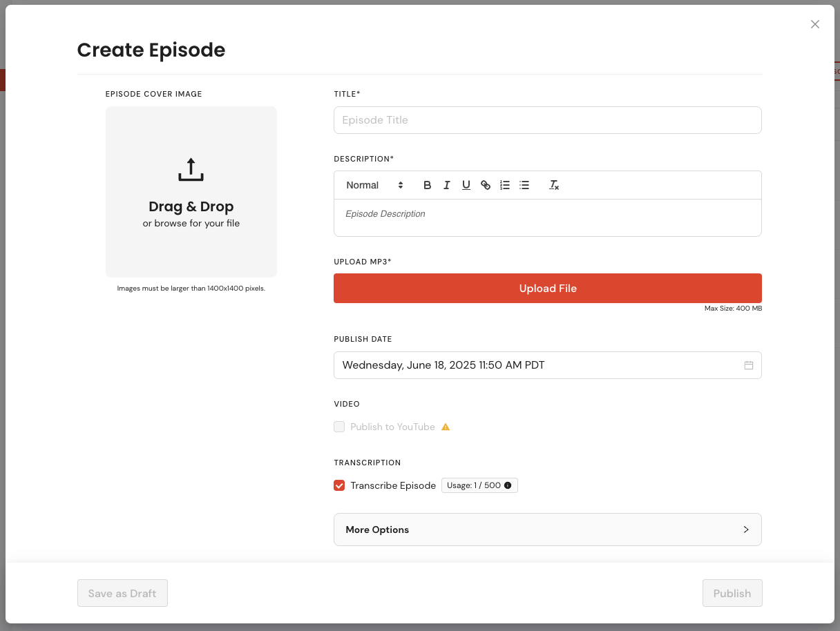Click into the Episode Description text area
This screenshot has height=631, width=840.
pos(548,217)
